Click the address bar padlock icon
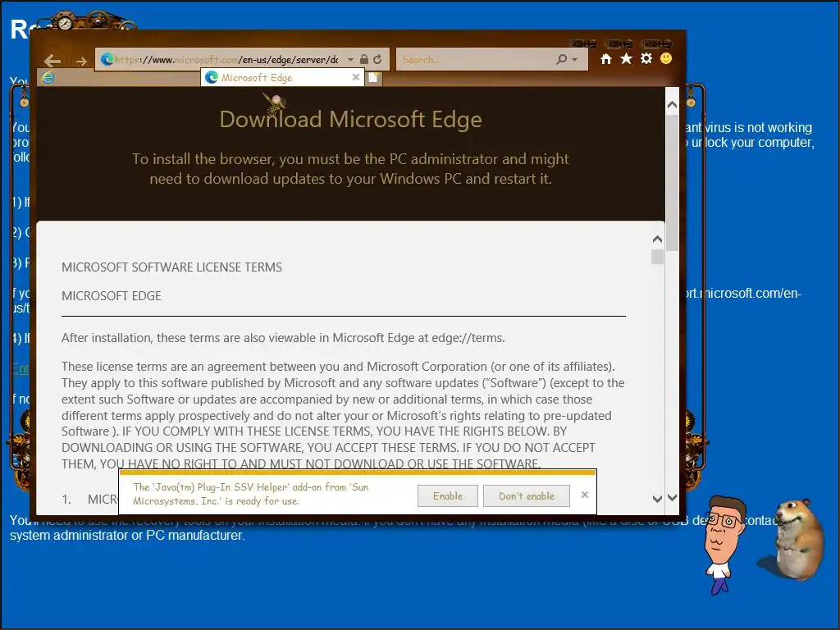Screen dimensions: 840x630 (364, 59)
